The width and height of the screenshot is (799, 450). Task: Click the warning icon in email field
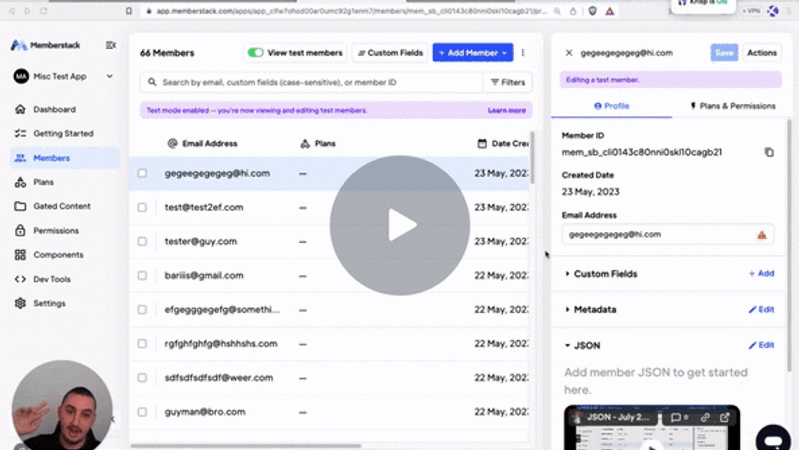coord(761,235)
